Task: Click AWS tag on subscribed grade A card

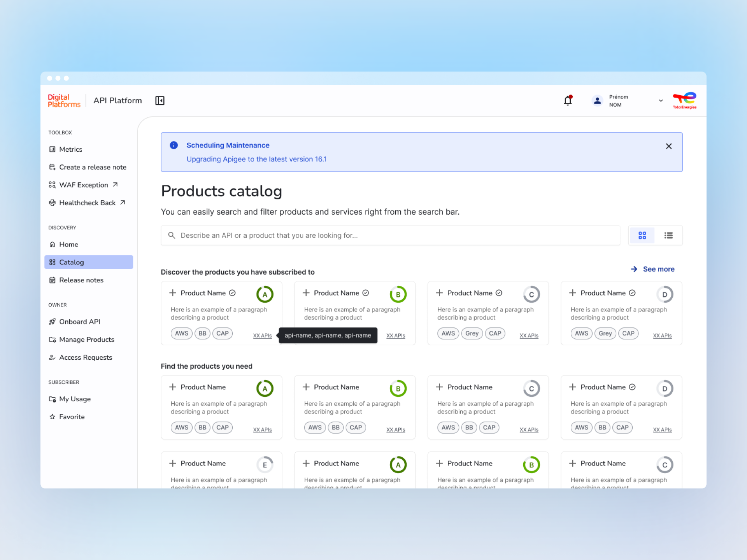Action: (x=182, y=333)
